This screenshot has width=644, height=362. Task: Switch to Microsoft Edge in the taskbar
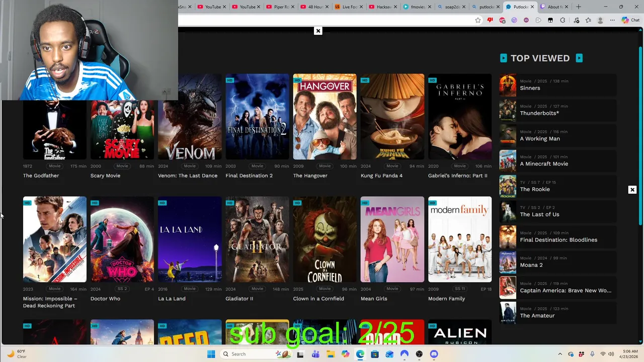pyautogui.click(x=360, y=354)
